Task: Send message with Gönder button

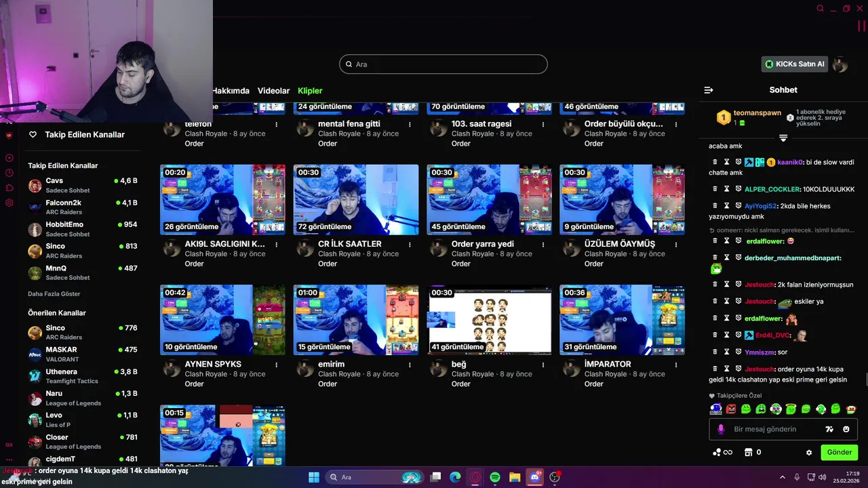Action: pos(839,452)
